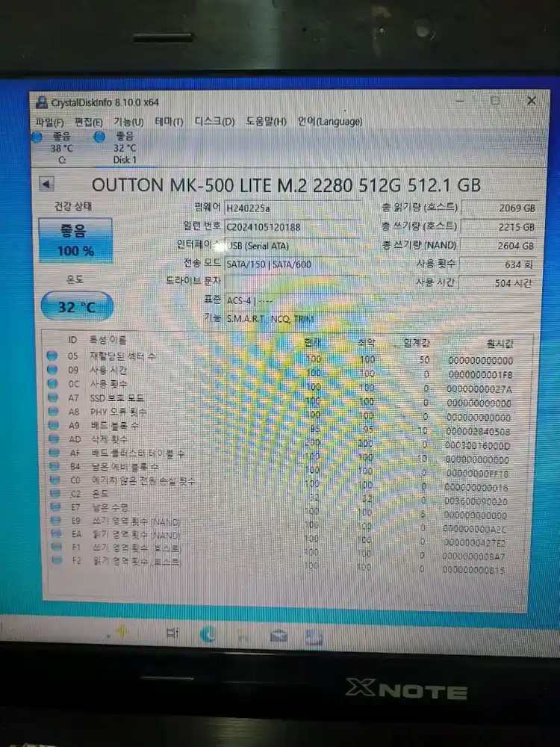Click the status icon of row E9
Screen dimensions: 560x747
pyautogui.click(x=56, y=521)
